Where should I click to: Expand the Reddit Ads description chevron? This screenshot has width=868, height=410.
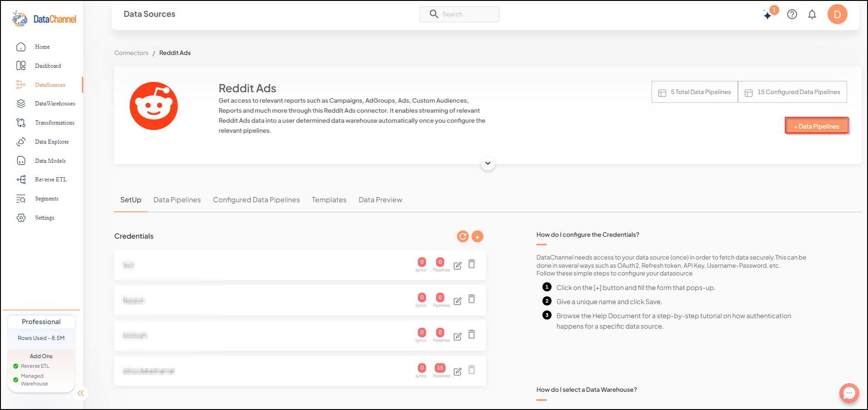pos(488,163)
